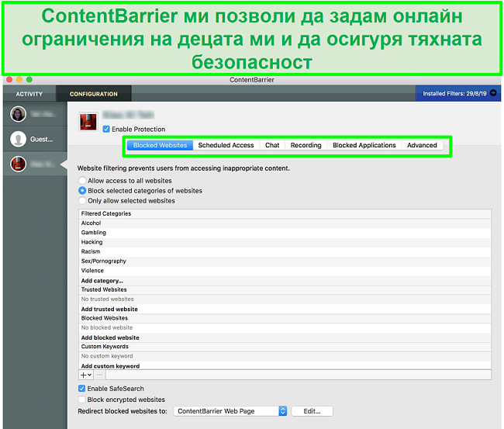
Task: Click the Blocked Websites section header in list
Action: click(285, 318)
